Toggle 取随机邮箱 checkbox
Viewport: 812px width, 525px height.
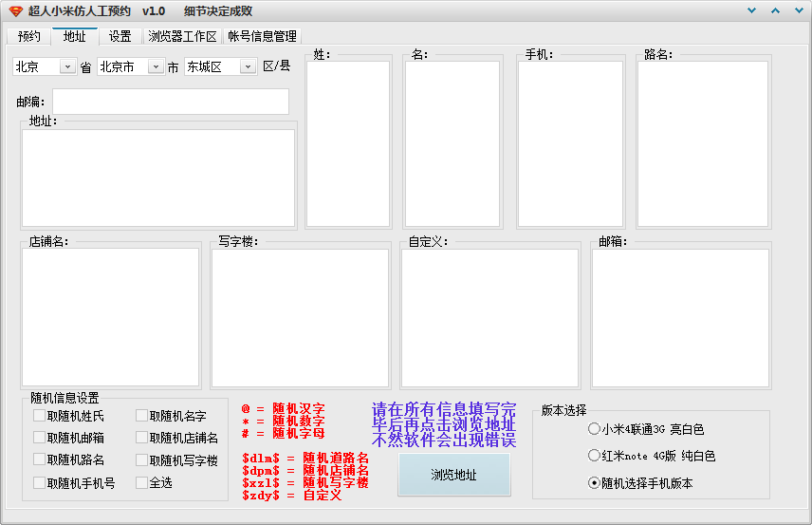pos(39,438)
